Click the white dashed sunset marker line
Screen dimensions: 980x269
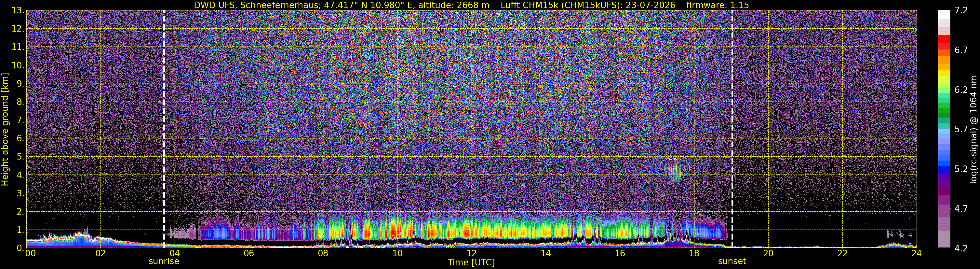pos(732,129)
